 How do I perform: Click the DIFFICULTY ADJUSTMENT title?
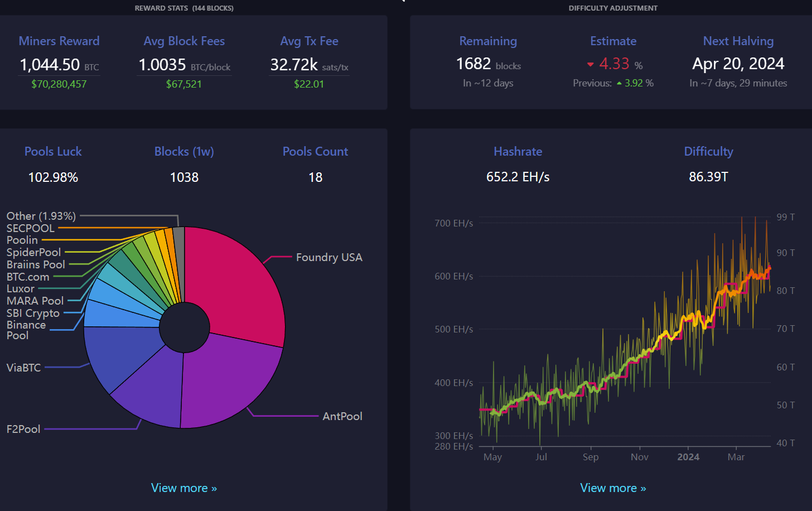pos(613,8)
